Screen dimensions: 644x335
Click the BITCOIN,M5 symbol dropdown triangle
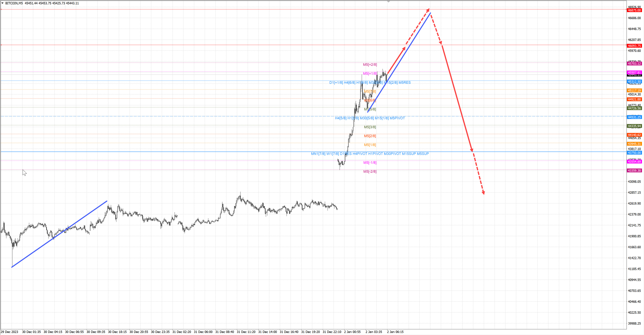pyautogui.click(x=3, y=3)
